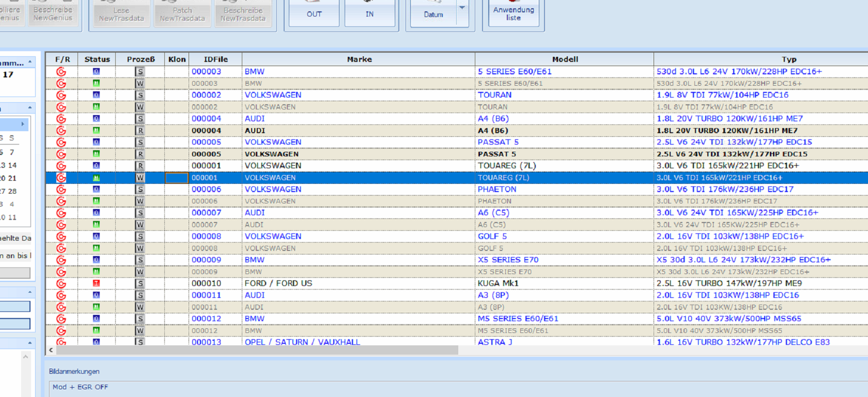Click the S process icon in the KUGA Mk1 row

pyautogui.click(x=140, y=283)
